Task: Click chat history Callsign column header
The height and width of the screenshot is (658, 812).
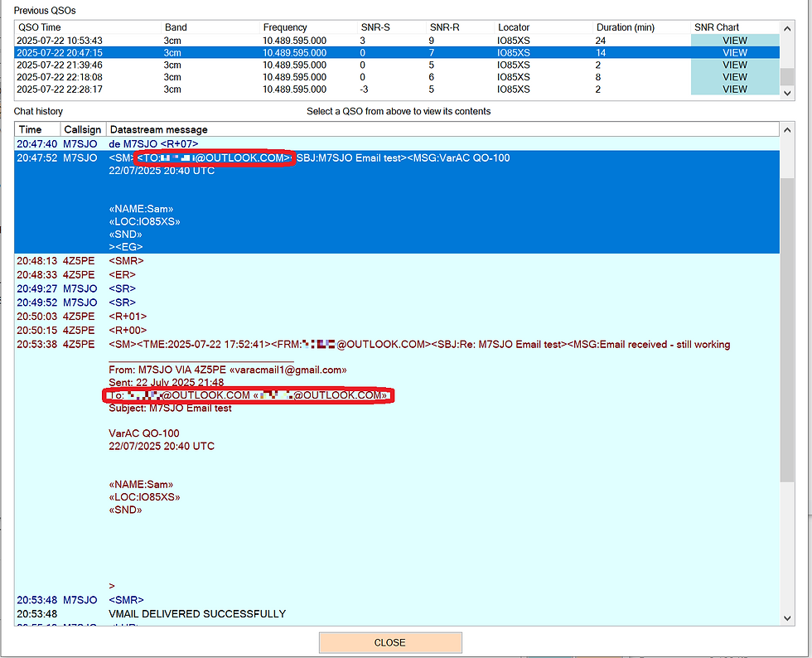Action: 84,129
